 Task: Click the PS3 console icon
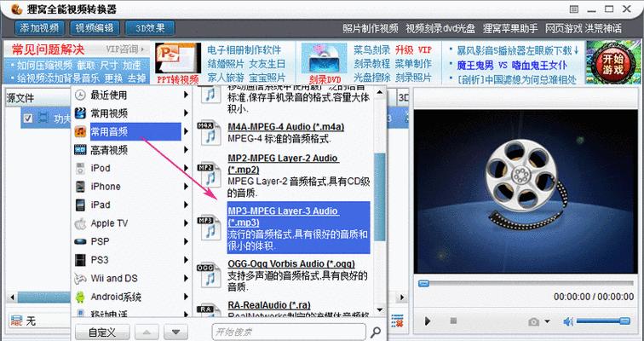coord(80,260)
